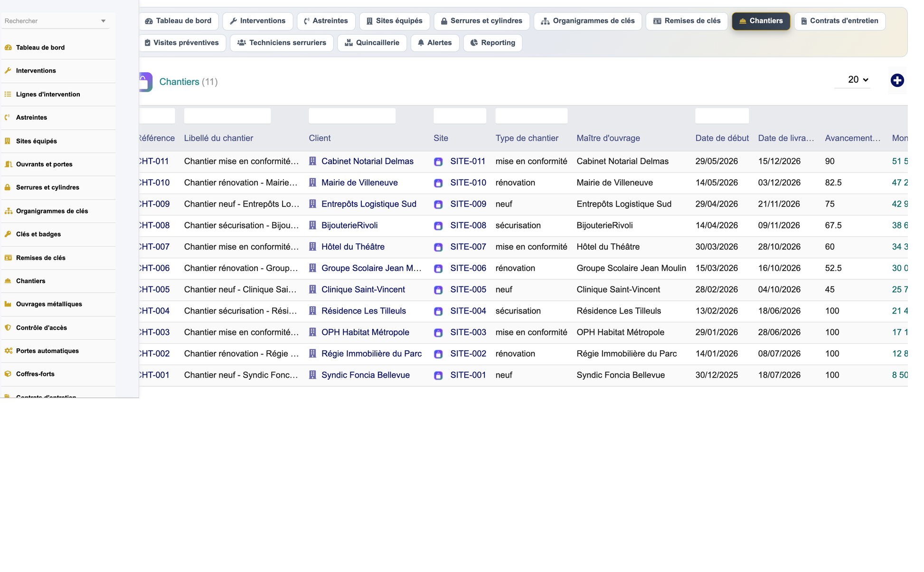Open the CHT-002 reference link
The height and width of the screenshot is (572, 924).
point(154,354)
